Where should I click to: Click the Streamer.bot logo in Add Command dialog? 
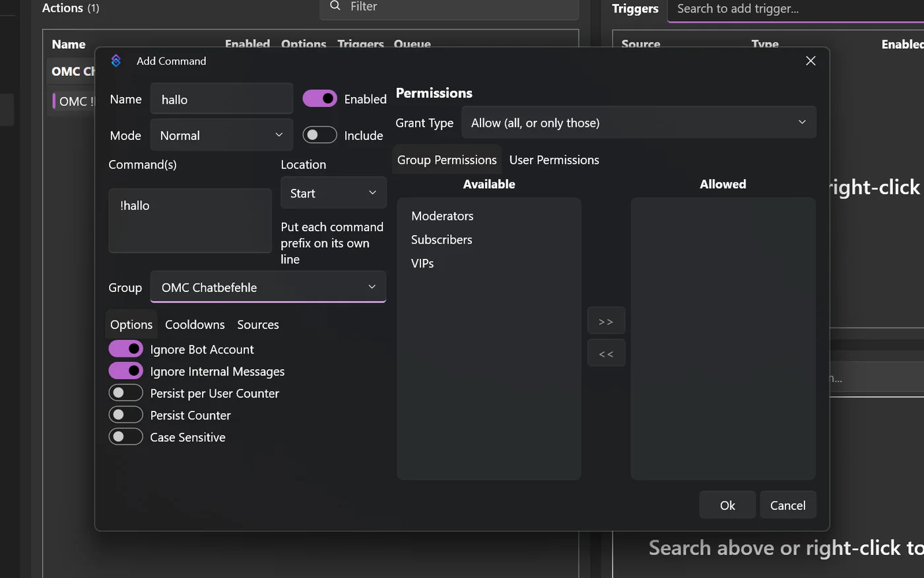[116, 61]
